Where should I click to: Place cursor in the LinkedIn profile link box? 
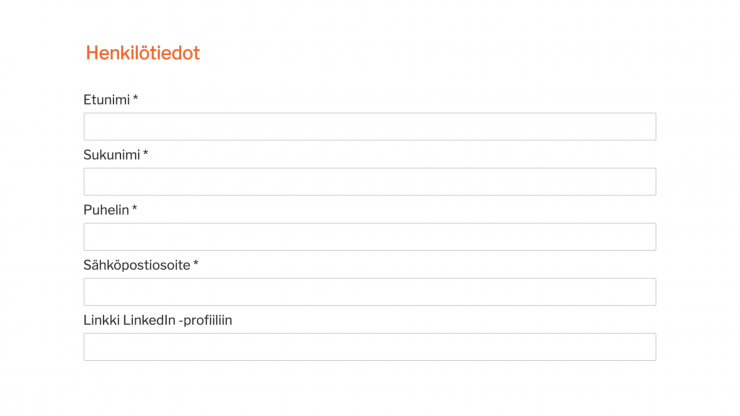coord(370,347)
